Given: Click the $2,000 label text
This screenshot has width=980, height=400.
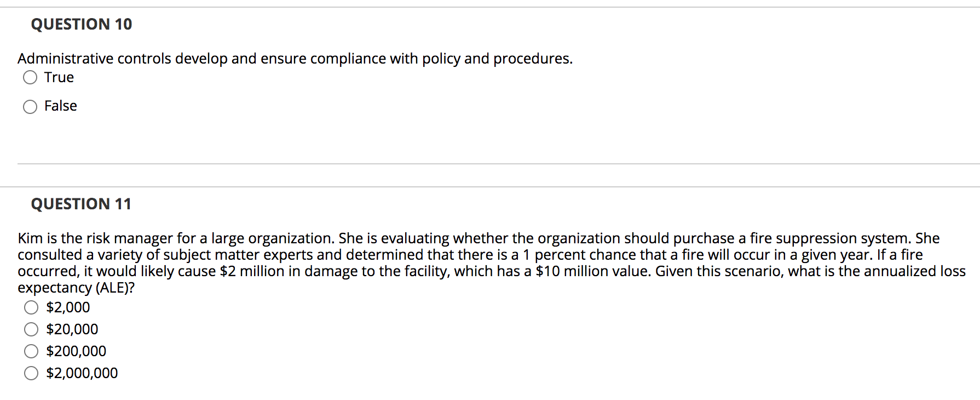Looking at the screenshot, I should tap(67, 307).
